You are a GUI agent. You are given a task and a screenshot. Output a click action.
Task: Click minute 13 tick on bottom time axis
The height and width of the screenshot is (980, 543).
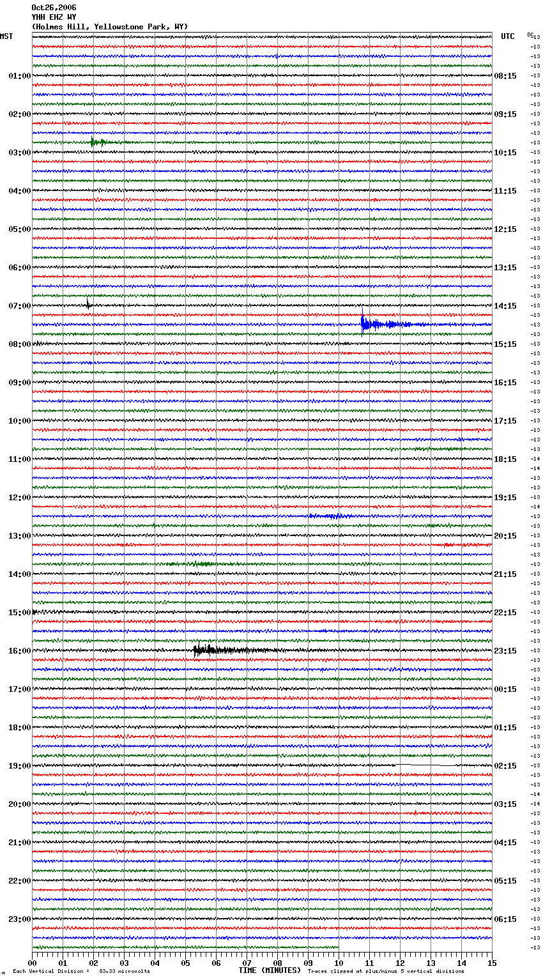click(x=431, y=963)
